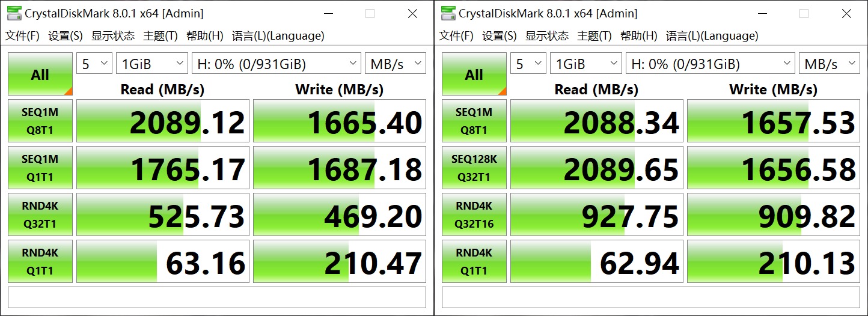
Task: Click the 2088.34 sequential read result in right window
Action: point(596,121)
